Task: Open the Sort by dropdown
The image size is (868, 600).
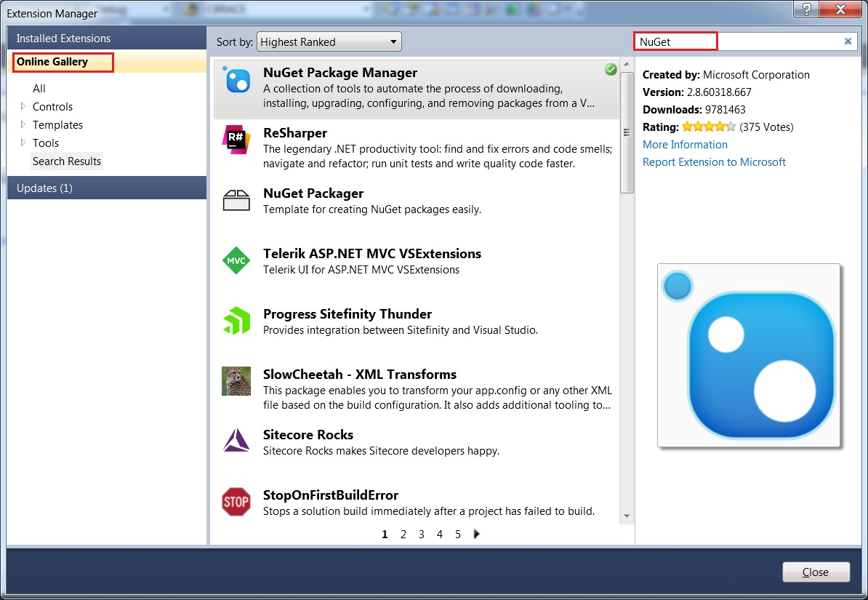Action: coord(329,41)
